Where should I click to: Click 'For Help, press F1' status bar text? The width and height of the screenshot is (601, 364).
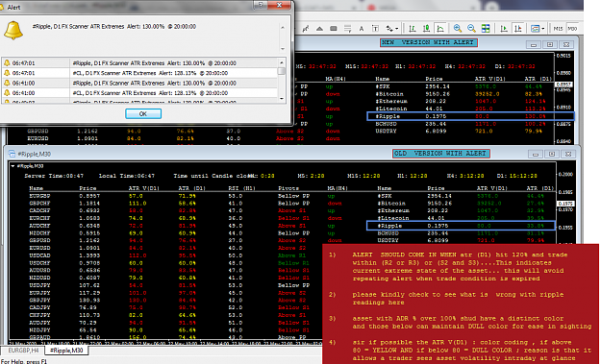(24, 361)
